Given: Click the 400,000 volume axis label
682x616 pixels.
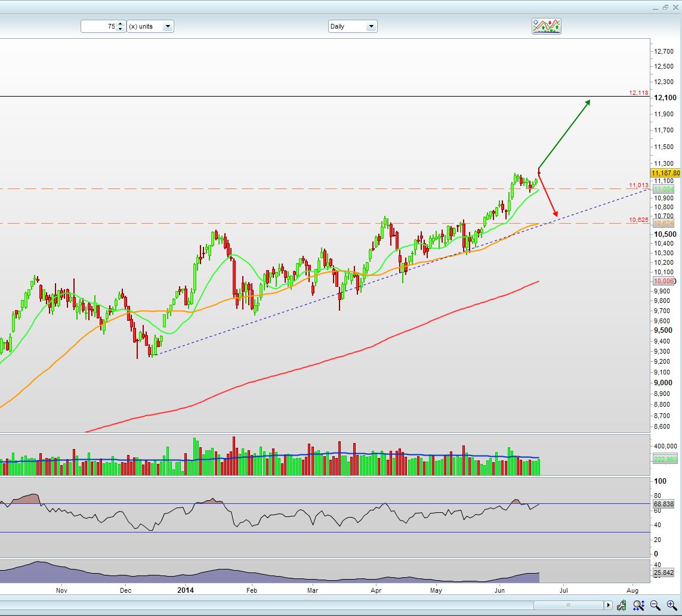Looking at the screenshot, I should (665, 446).
